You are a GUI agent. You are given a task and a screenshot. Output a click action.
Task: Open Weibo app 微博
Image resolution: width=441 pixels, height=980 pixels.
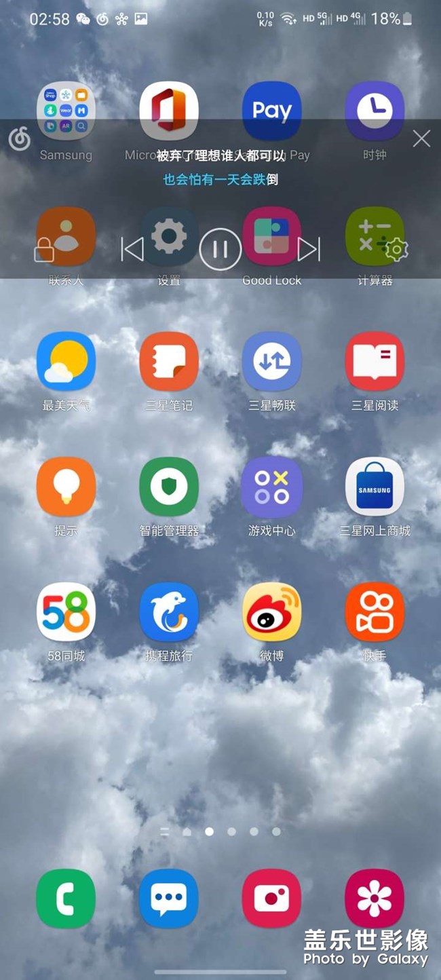(272, 611)
